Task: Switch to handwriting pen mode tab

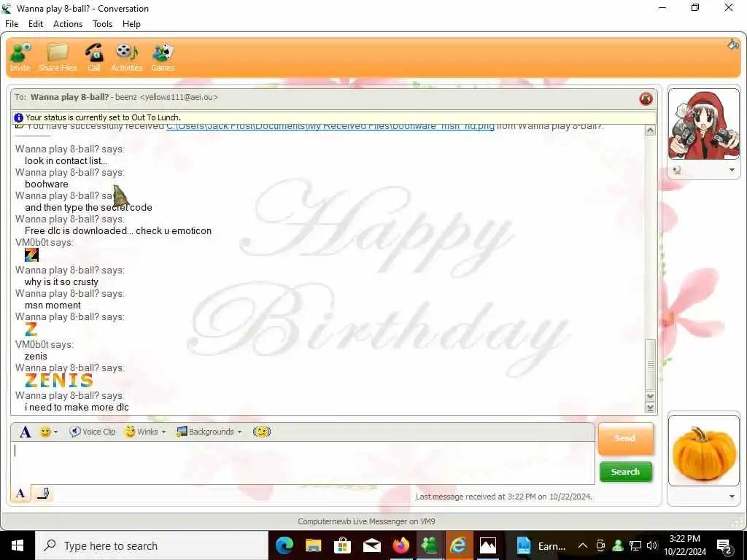Action: pyautogui.click(x=43, y=494)
